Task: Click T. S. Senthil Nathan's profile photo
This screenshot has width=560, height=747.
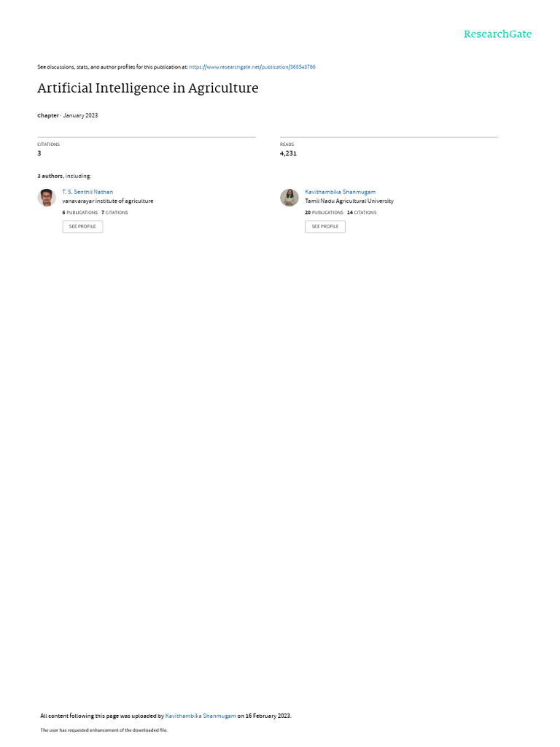Action: click(x=47, y=197)
